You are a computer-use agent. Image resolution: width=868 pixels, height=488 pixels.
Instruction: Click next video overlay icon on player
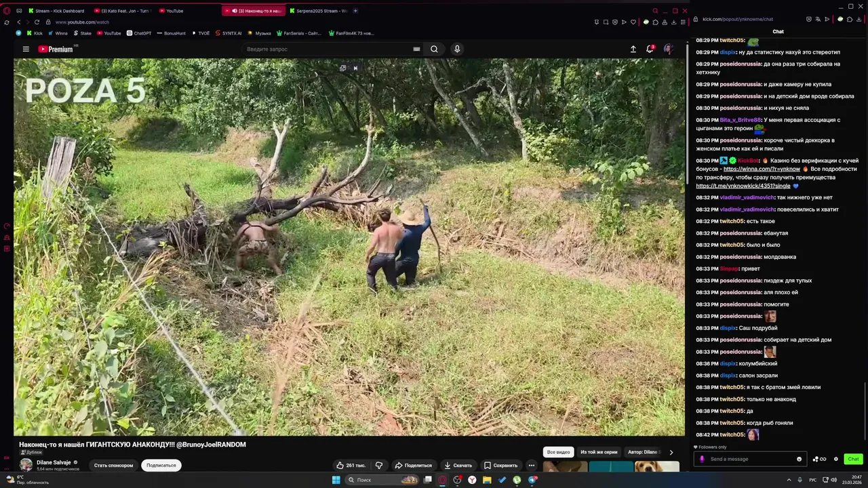(355, 68)
